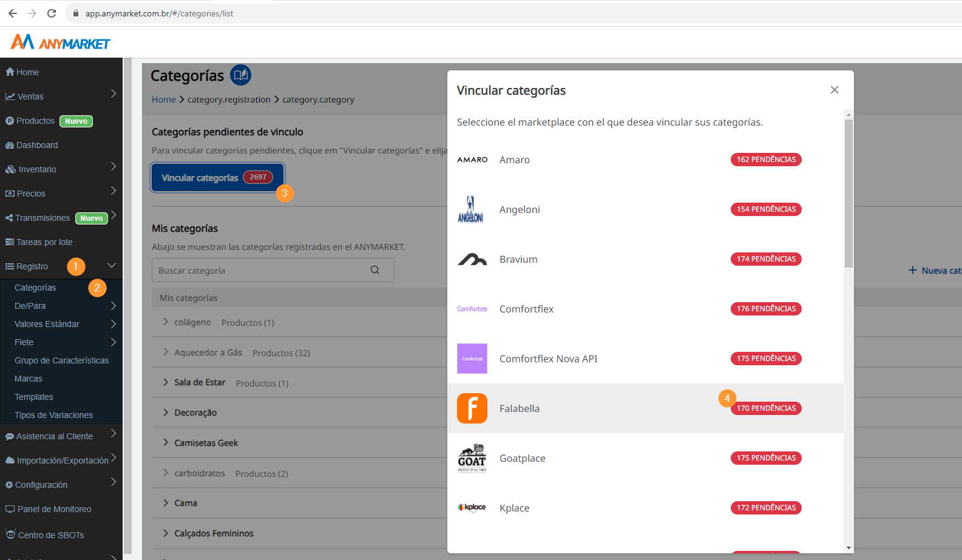Expand the Calçados Femininos category
Viewport: 962px width, 560px height.
coord(166,533)
